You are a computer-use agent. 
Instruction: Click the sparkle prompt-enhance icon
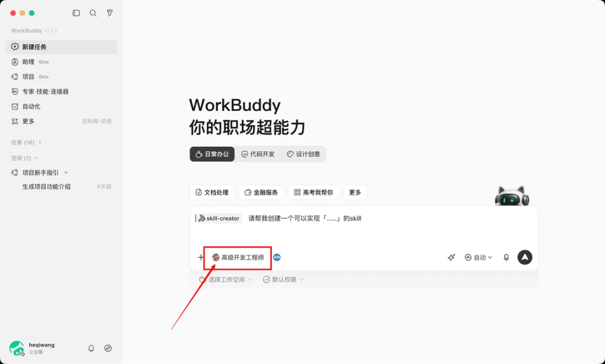451,257
